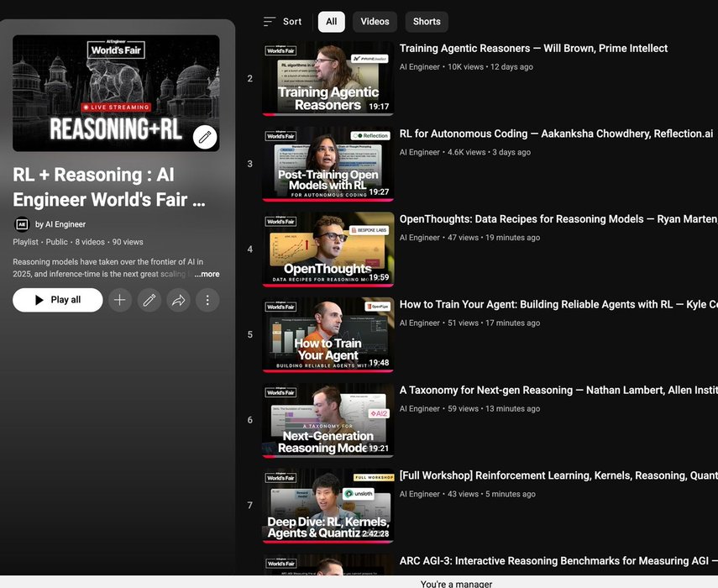Click AI Engineer channel under Training Agentic Reasoners
The image size is (718, 588).
tap(419, 67)
